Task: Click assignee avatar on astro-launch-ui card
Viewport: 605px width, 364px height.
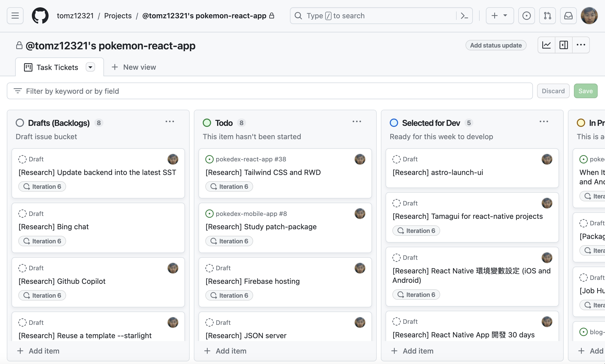Action: tap(547, 159)
